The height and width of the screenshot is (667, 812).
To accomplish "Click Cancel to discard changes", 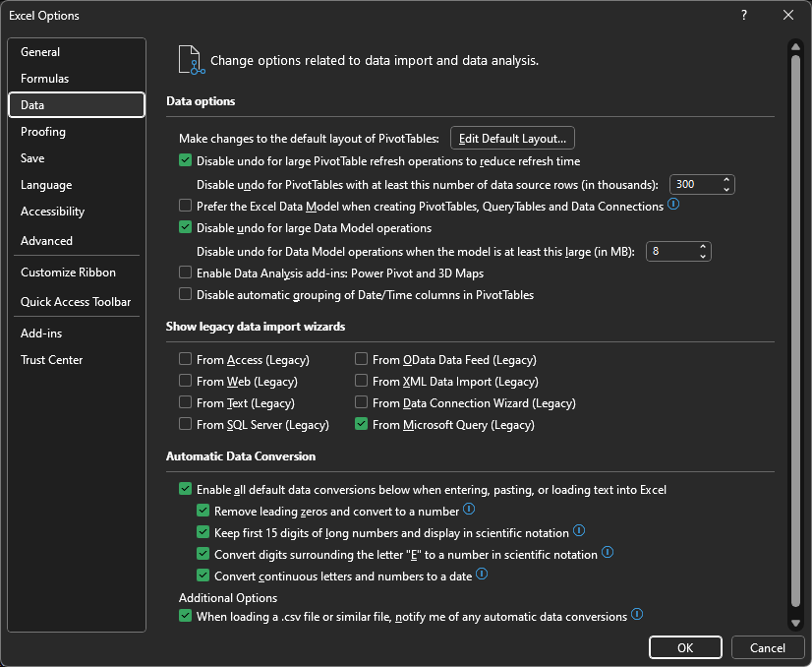I will [x=768, y=648].
